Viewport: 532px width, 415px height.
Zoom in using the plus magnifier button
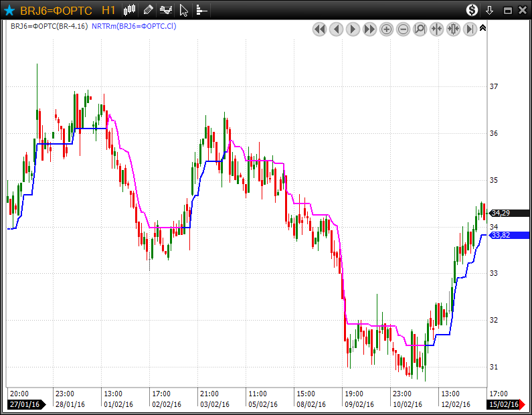click(386, 29)
